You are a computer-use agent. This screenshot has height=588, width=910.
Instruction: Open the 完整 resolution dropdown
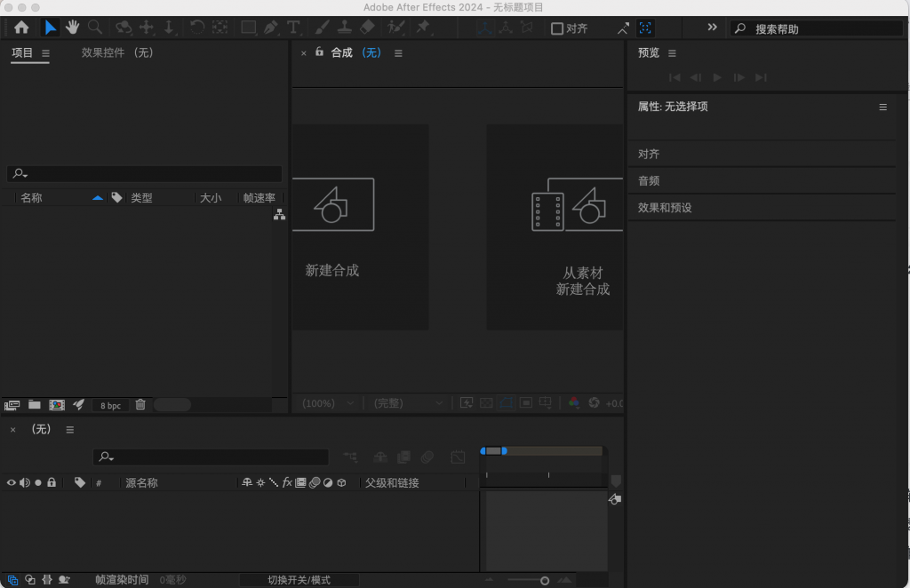[x=407, y=402]
